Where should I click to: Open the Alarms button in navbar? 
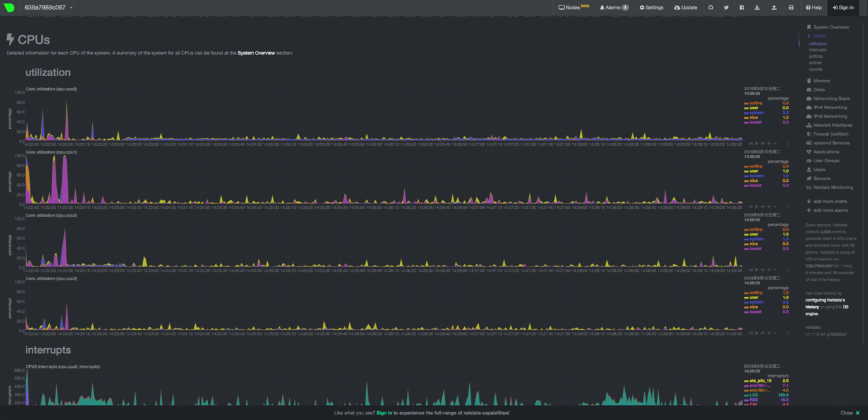[x=614, y=7]
